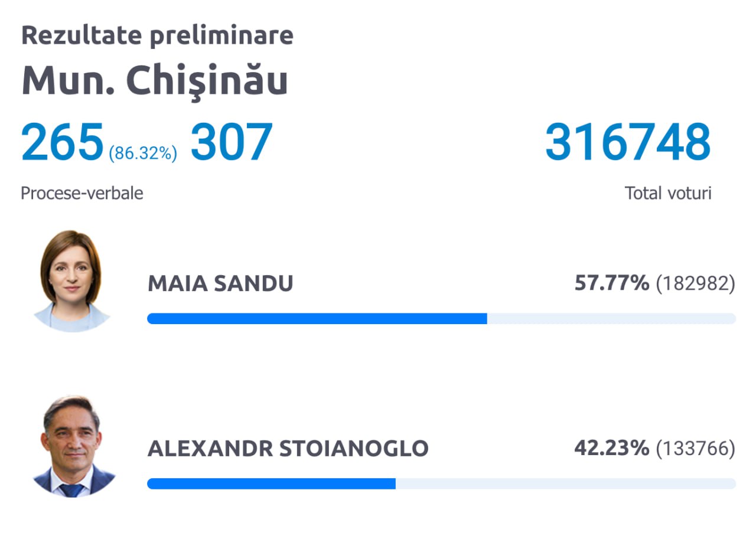Click the Rezultate preliminare title
This screenshot has height=536, width=756.
click(157, 36)
